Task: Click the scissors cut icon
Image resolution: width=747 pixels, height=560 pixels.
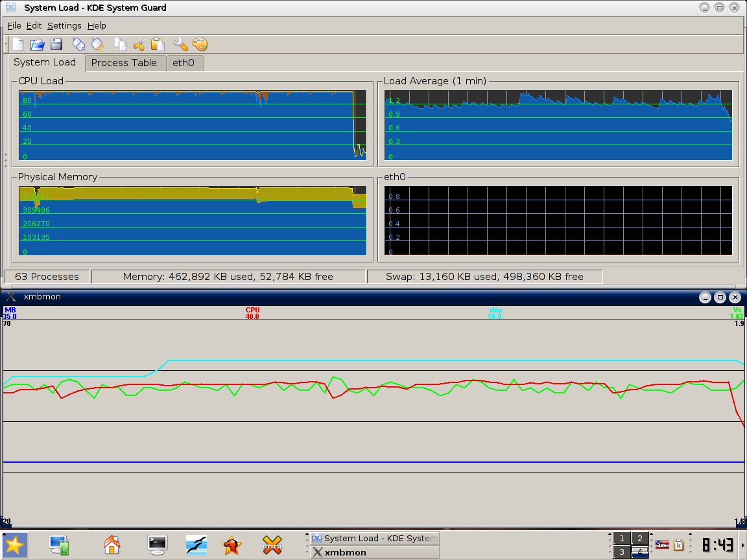Action: [139, 44]
